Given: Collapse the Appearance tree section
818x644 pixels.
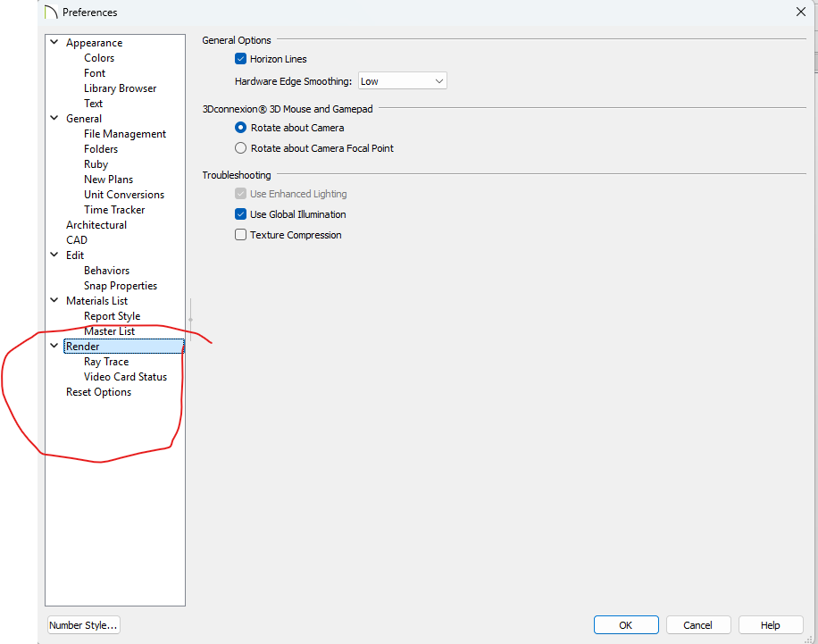Looking at the screenshot, I should (54, 43).
